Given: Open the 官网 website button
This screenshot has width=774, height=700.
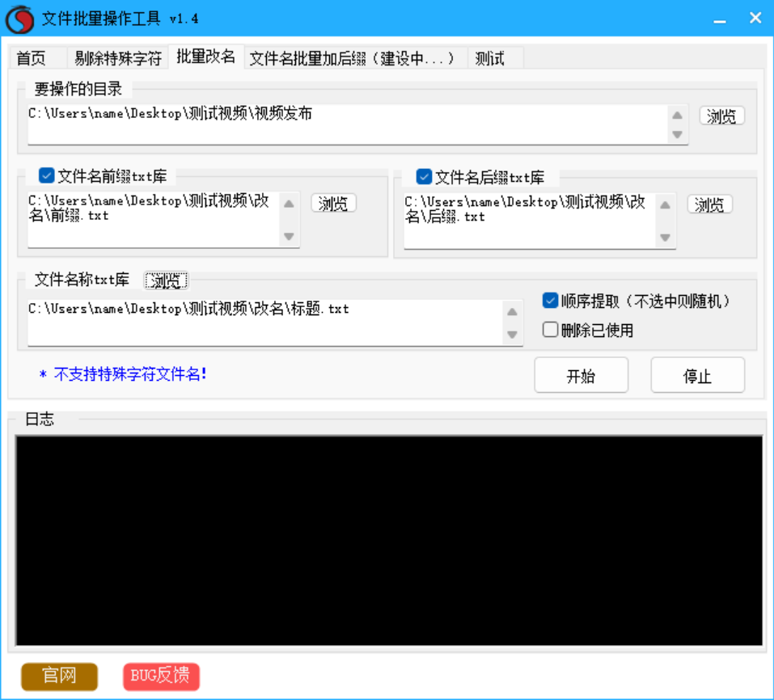Looking at the screenshot, I should [x=59, y=677].
